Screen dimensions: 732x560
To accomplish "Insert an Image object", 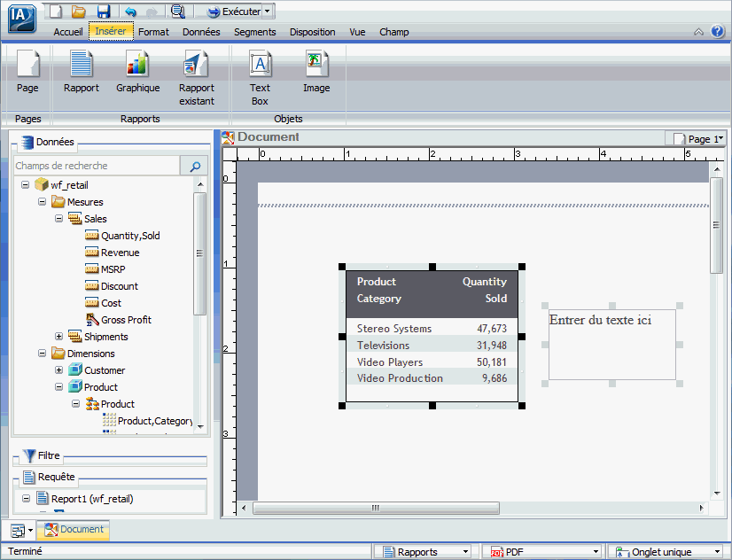I will [x=316, y=71].
